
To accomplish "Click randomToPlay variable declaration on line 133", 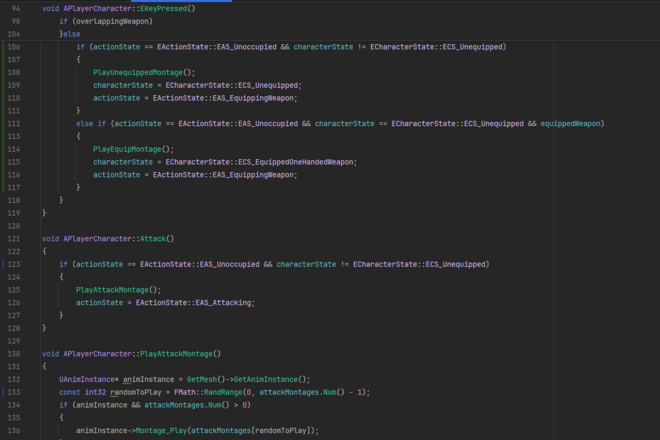I will (x=136, y=392).
